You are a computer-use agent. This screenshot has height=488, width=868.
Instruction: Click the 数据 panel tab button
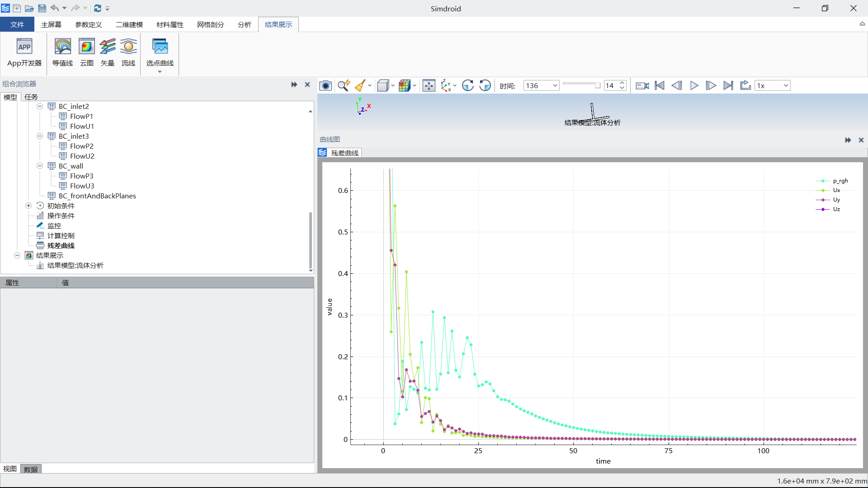coord(30,469)
